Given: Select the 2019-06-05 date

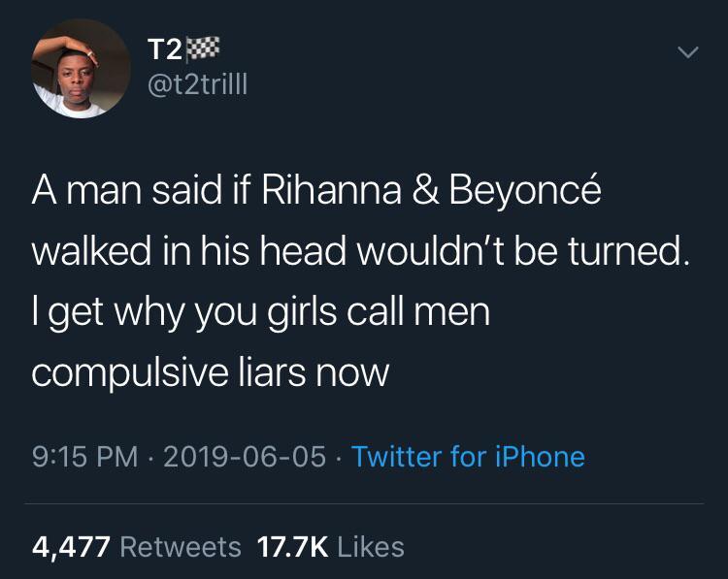Looking at the screenshot, I should [x=247, y=456].
